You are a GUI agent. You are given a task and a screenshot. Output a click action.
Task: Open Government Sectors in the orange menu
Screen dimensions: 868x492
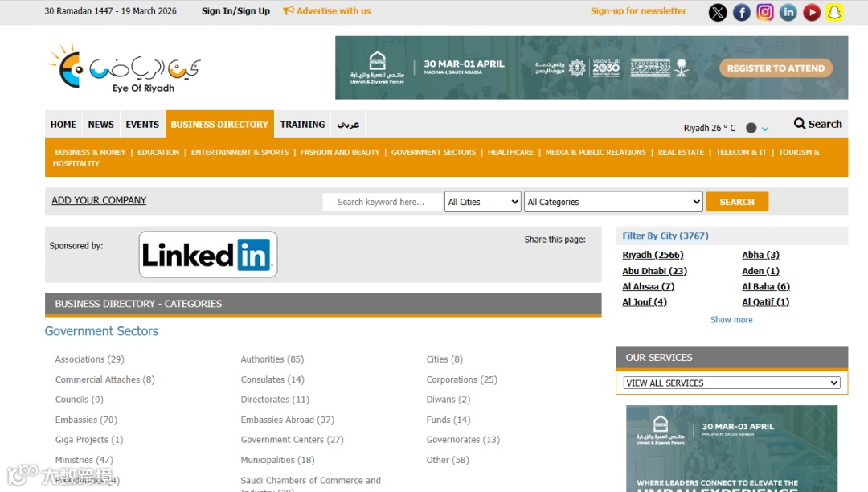(433, 152)
